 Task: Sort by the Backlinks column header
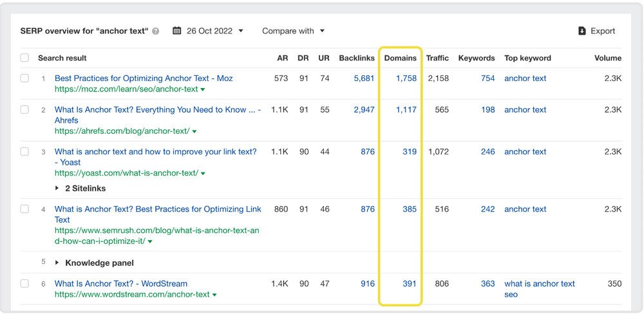click(x=357, y=58)
